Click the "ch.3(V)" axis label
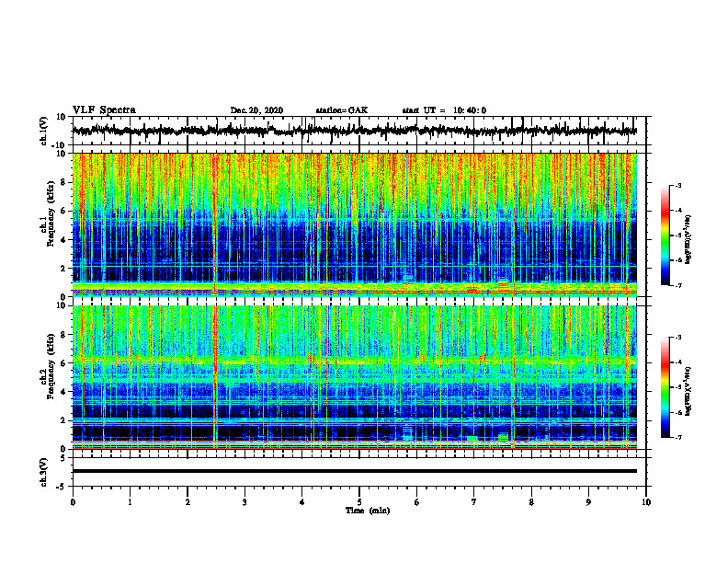Screen dimensions: 728x563 pyautogui.click(x=44, y=472)
